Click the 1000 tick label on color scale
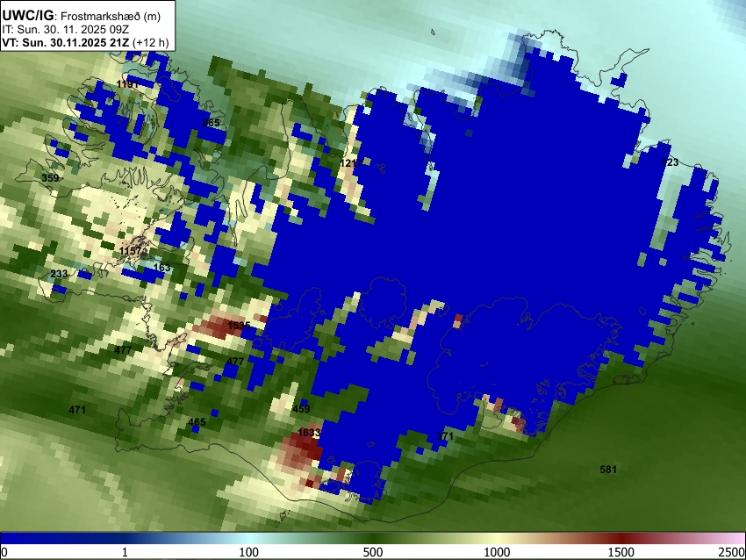The width and height of the screenshot is (746, 560). [x=497, y=552]
